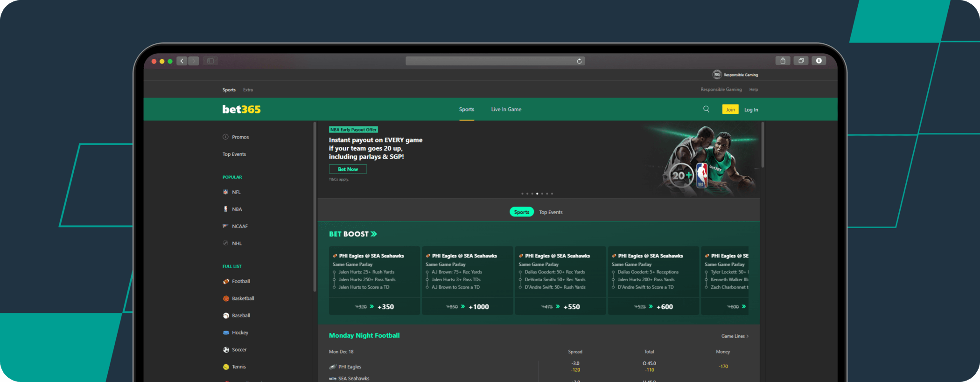Screen dimensions: 980x382
Task: Select the NBA logo icon
Action: coord(225,209)
